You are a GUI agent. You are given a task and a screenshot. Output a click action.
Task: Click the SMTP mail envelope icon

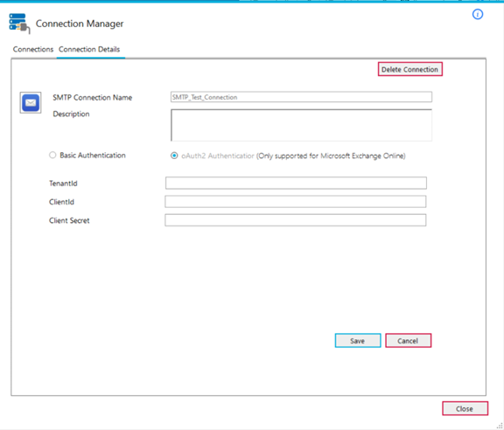click(x=31, y=103)
